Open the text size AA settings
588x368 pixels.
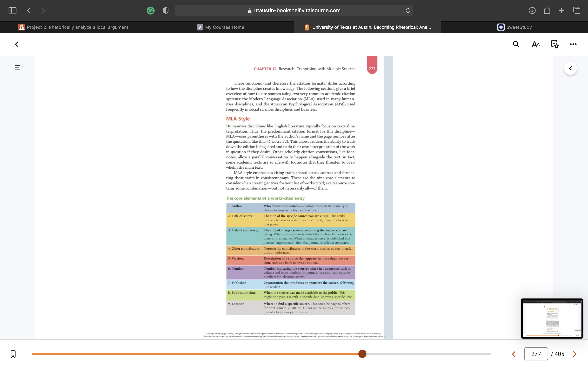click(x=536, y=44)
